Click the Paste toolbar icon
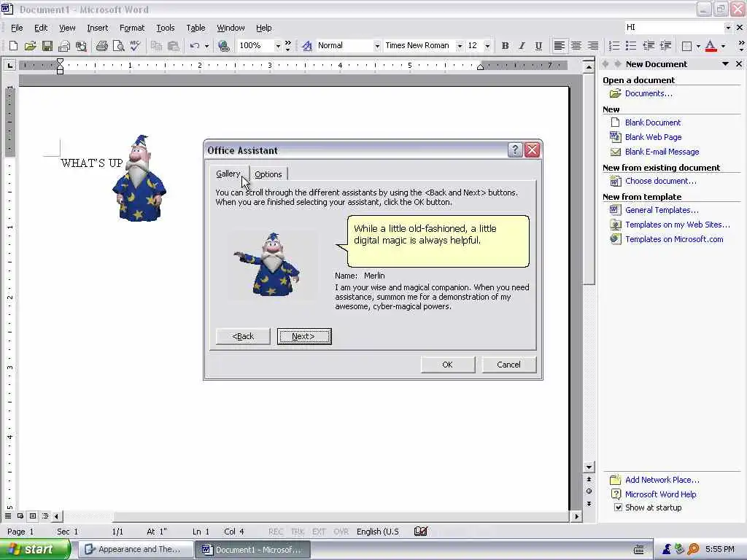Image resolution: width=747 pixels, height=560 pixels. pyautogui.click(x=174, y=46)
